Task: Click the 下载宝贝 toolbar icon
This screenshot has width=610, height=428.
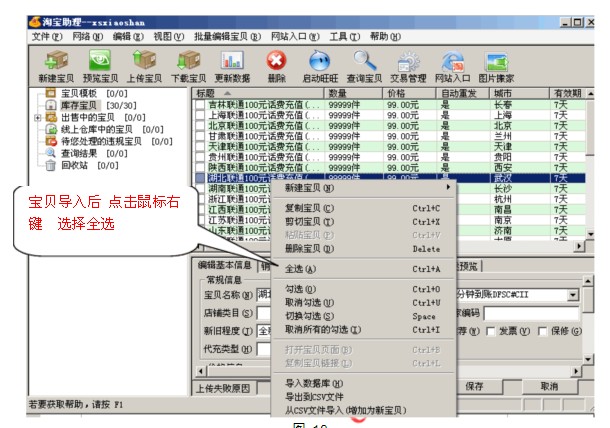Action: pyautogui.click(x=188, y=60)
